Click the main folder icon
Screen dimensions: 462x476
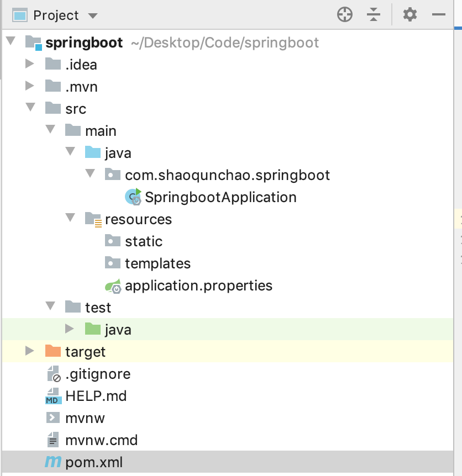pos(73,130)
